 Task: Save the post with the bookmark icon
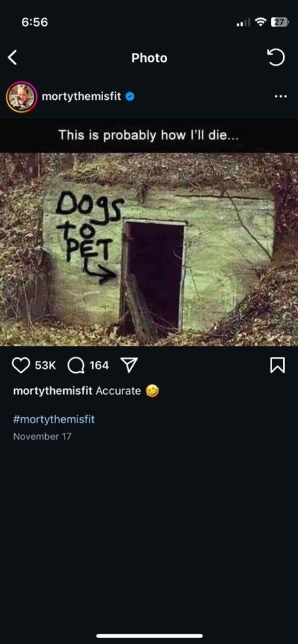tap(277, 365)
